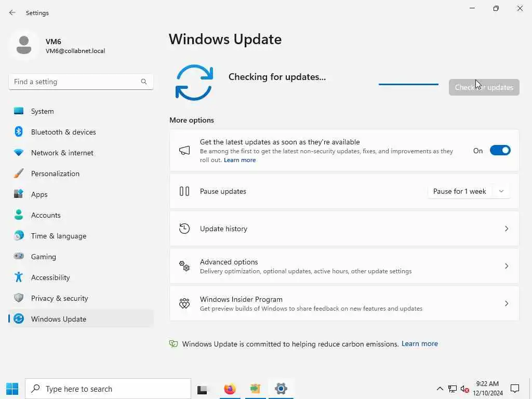Image resolution: width=532 pixels, height=399 pixels.
Task: Open the Pause for 1 week dropdown
Action: pos(501,191)
